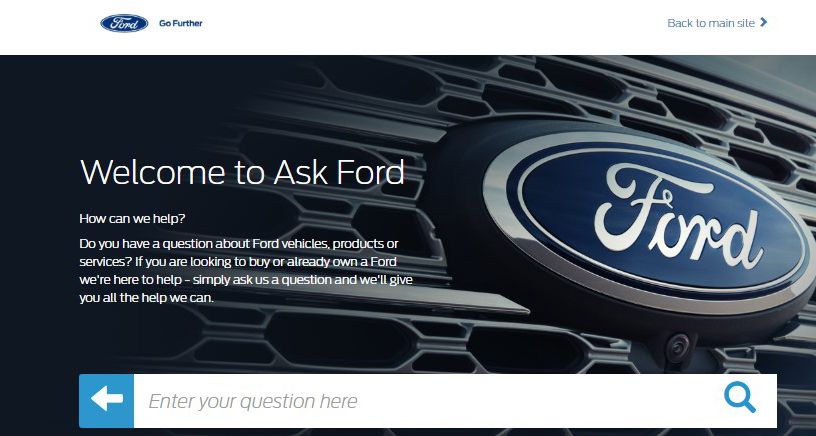Select the Go Further tagline
This screenshot has width=816, height=436.
(x=181, y=23)
